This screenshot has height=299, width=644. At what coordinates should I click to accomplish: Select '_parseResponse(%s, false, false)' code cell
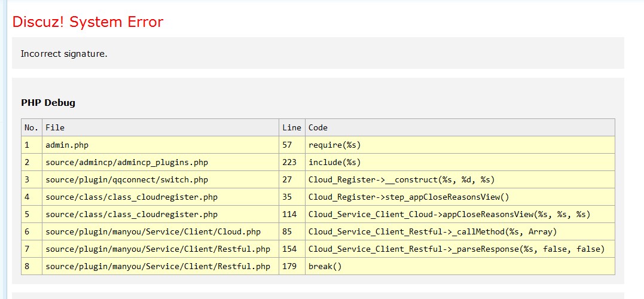[x=460, y=249]
